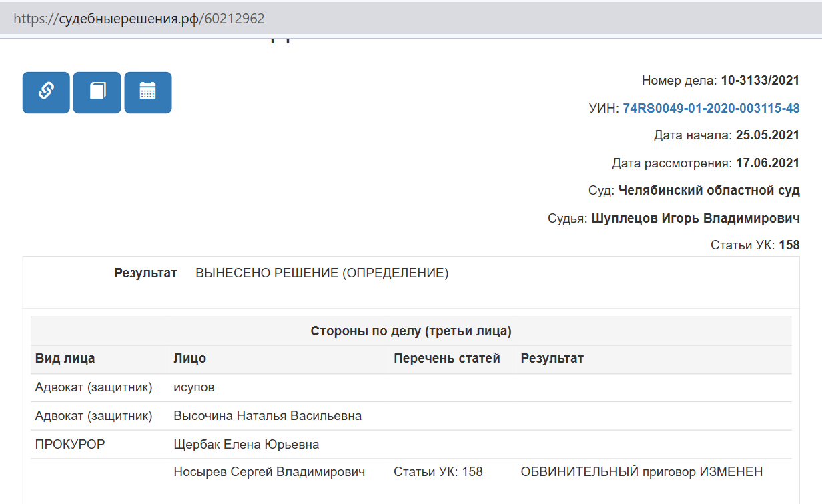Click Статьи УК: 158 above the result box
This screenshot has width=822, height=504.
pos(755,245)
